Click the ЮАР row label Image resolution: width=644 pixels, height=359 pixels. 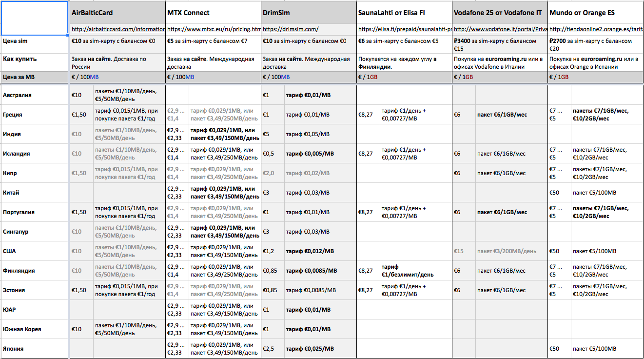click(34, 310)
